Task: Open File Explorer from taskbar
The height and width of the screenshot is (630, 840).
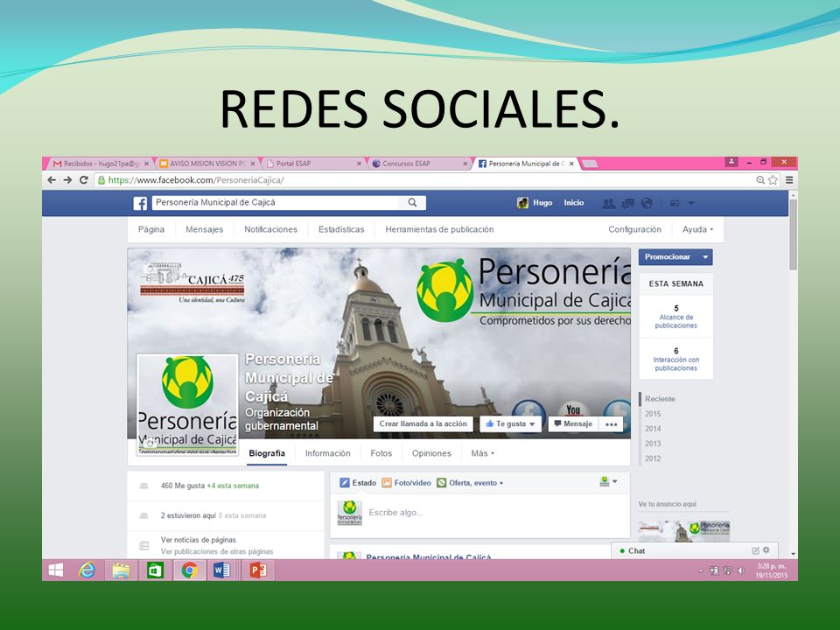Action: point(121,570)
